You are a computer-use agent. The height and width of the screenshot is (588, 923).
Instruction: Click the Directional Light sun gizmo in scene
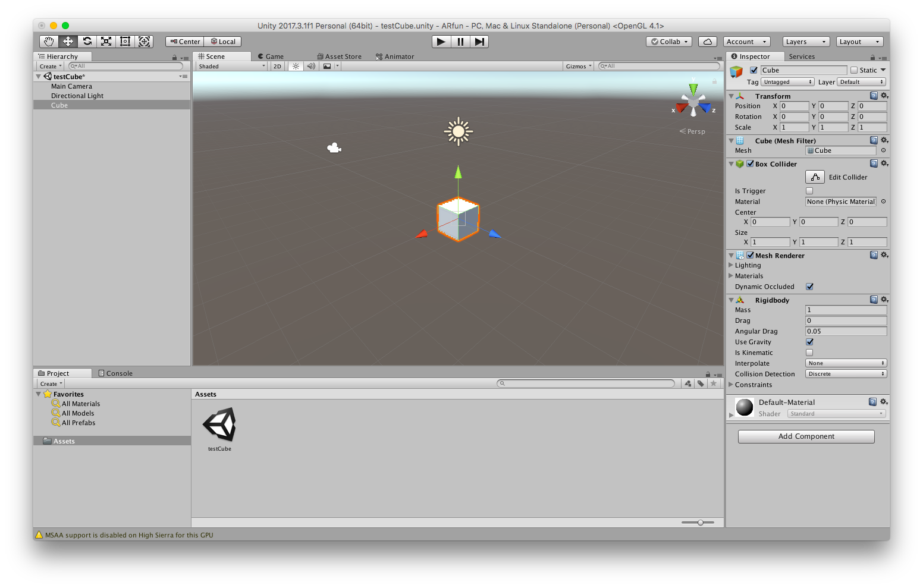click(458, 131)
